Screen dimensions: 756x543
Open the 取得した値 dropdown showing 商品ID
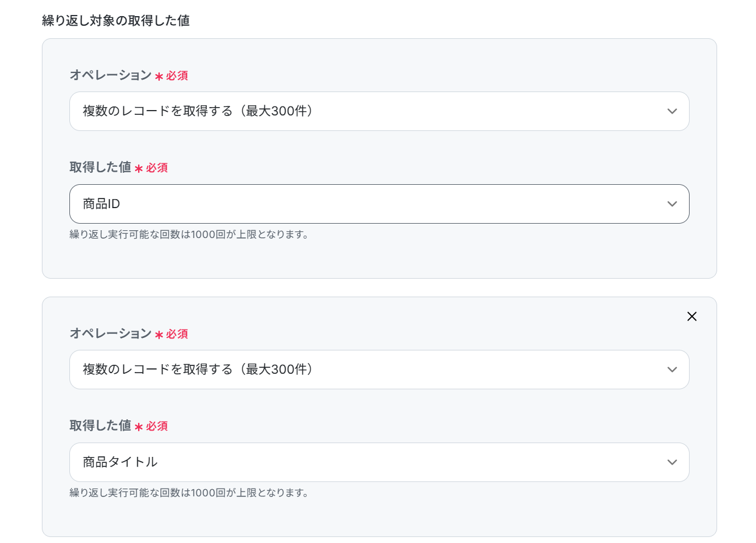(379, 204)
